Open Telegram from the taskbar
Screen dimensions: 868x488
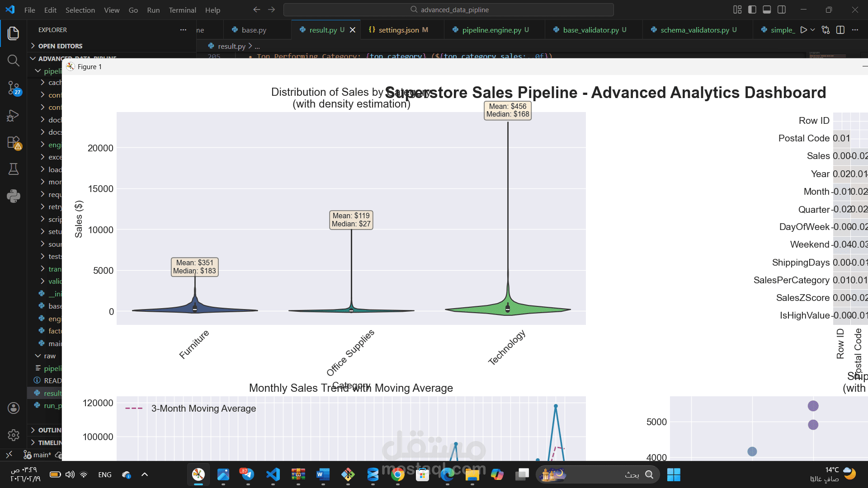point(248,474)
